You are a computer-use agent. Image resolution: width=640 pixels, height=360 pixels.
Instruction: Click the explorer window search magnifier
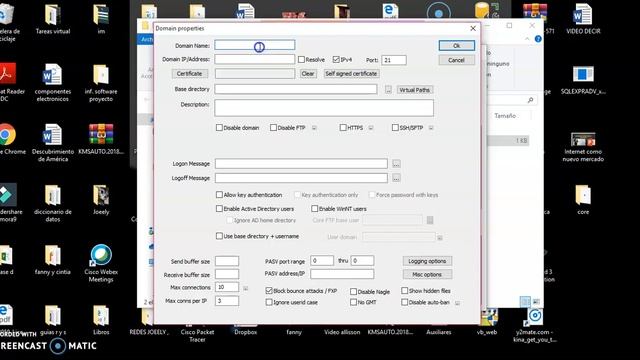pos(530,100)
